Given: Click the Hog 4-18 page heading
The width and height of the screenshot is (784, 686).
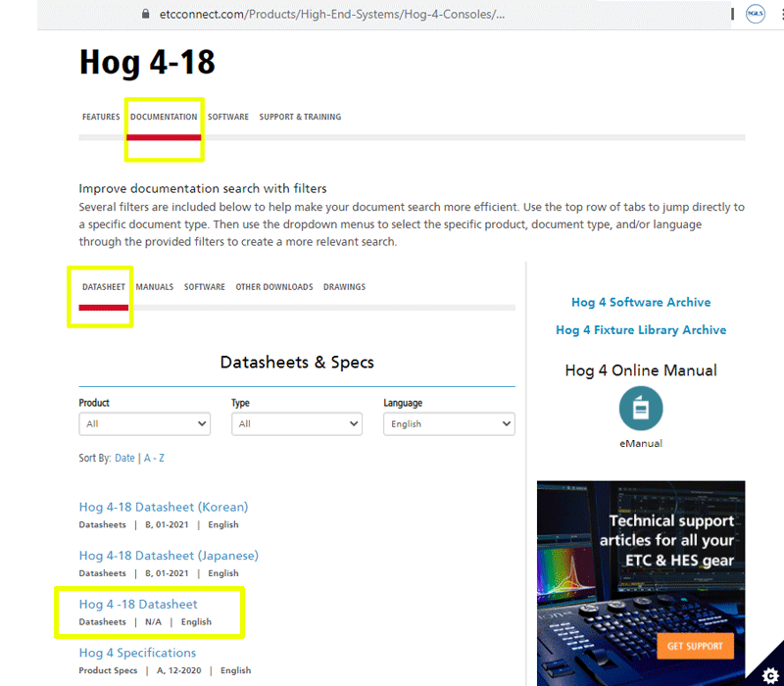Looking at the screenshot, I should click(147, 62).
